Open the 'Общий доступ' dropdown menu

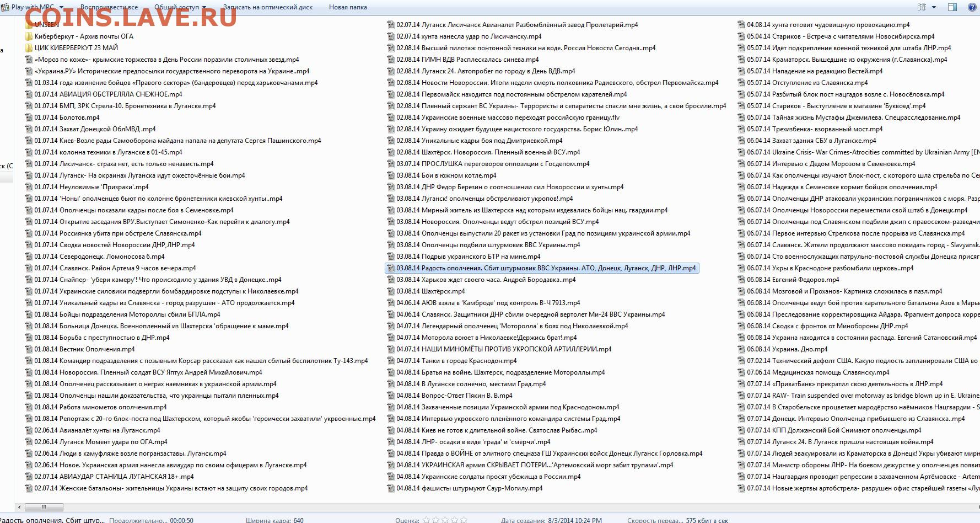(x=180, y=7)
